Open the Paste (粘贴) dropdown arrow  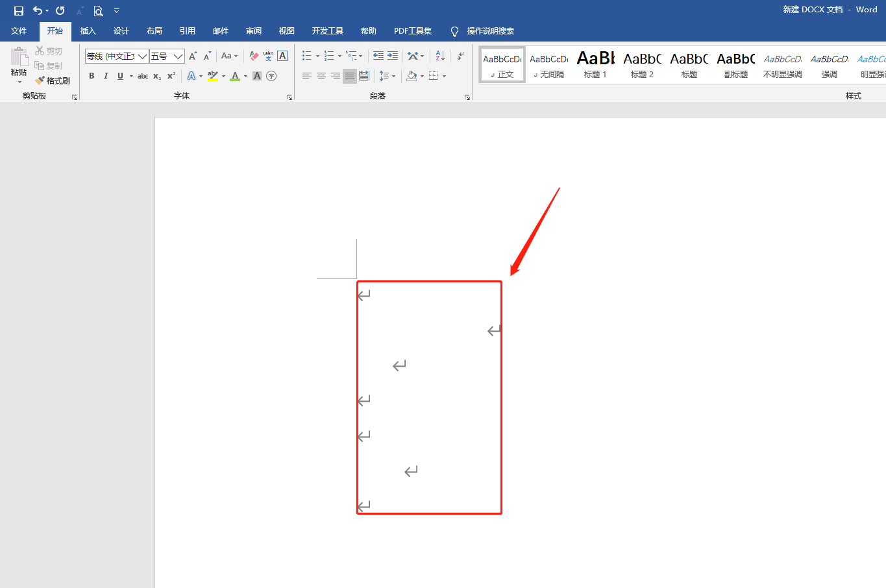[19, 82]
